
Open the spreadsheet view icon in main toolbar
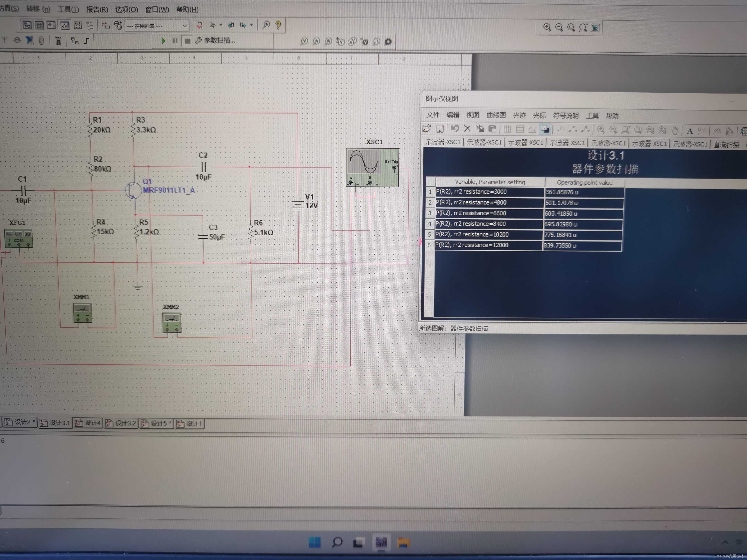40,25
